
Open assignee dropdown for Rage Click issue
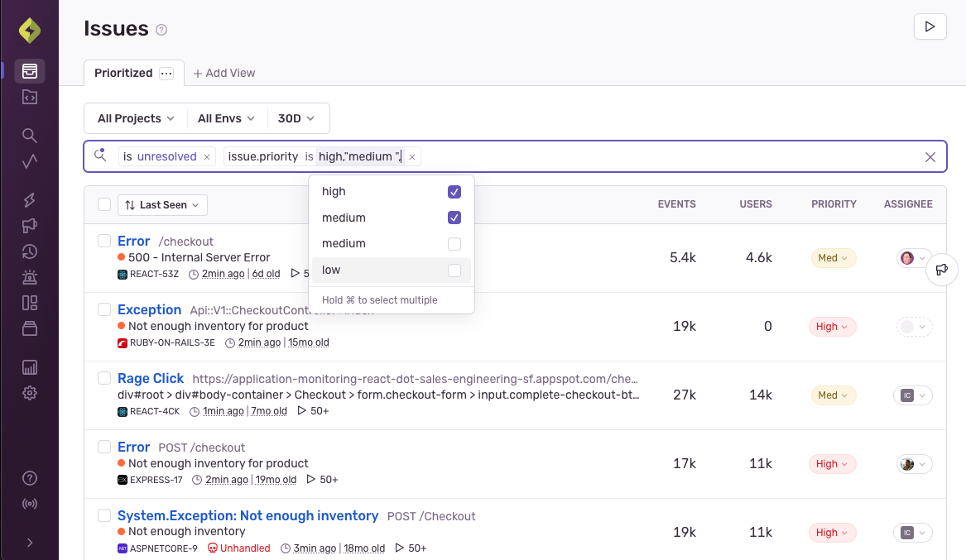click(913, 395)
